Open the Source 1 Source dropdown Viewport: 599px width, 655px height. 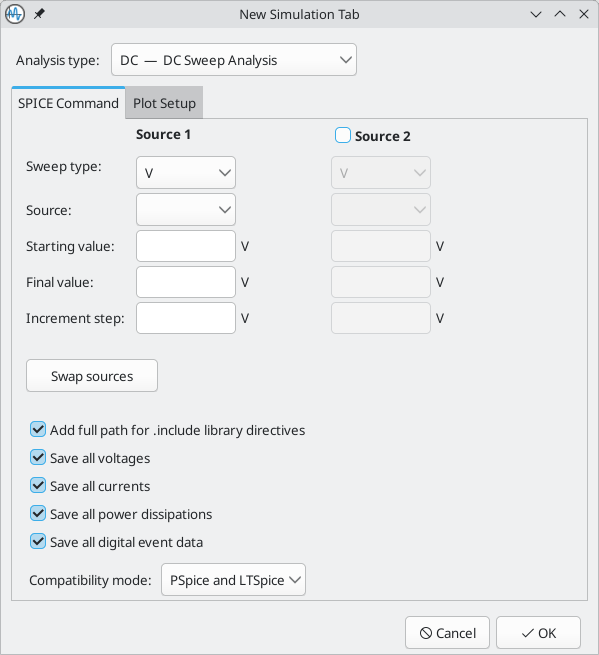pos(186,209)
